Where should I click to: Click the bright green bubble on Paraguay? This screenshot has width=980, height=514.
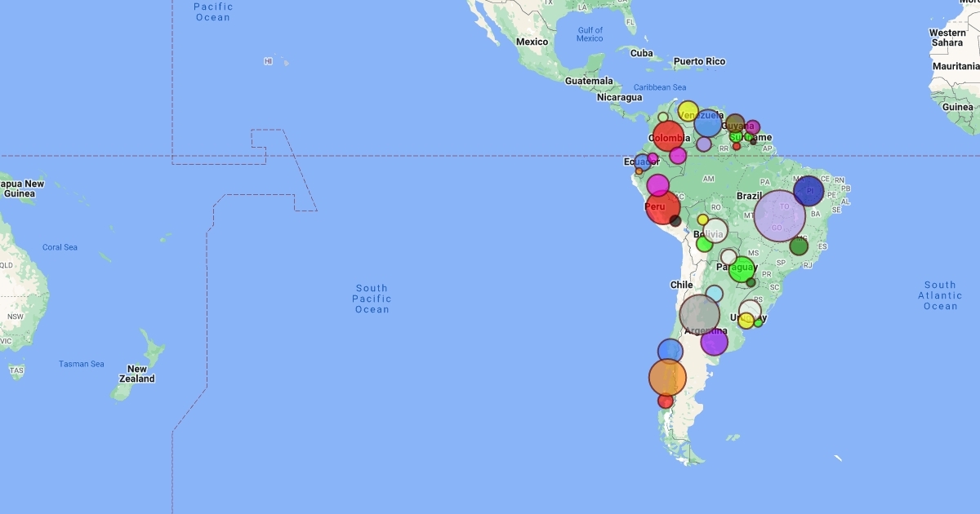click(742, 269)
